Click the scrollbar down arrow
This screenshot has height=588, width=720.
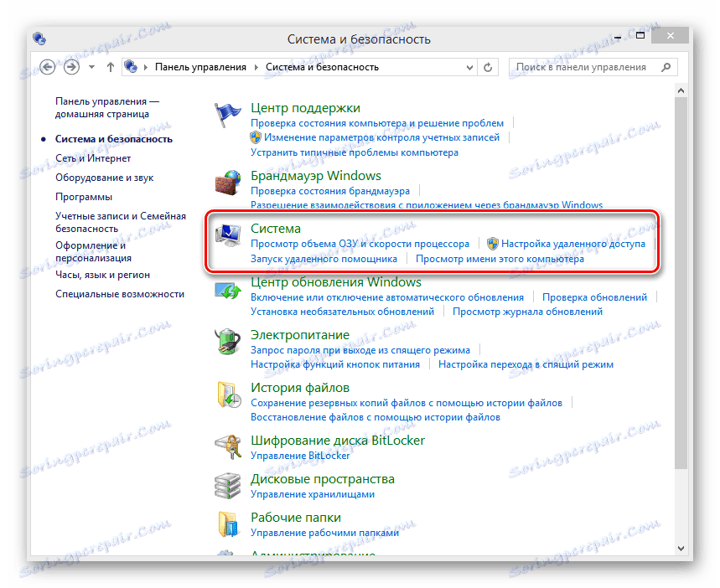coord(681,546)
